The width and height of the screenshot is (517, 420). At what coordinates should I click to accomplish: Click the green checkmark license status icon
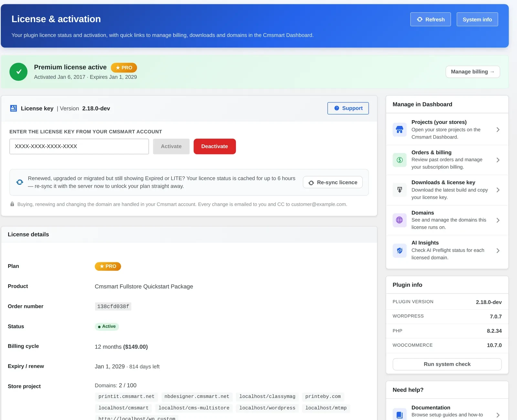tap(18, 72)
